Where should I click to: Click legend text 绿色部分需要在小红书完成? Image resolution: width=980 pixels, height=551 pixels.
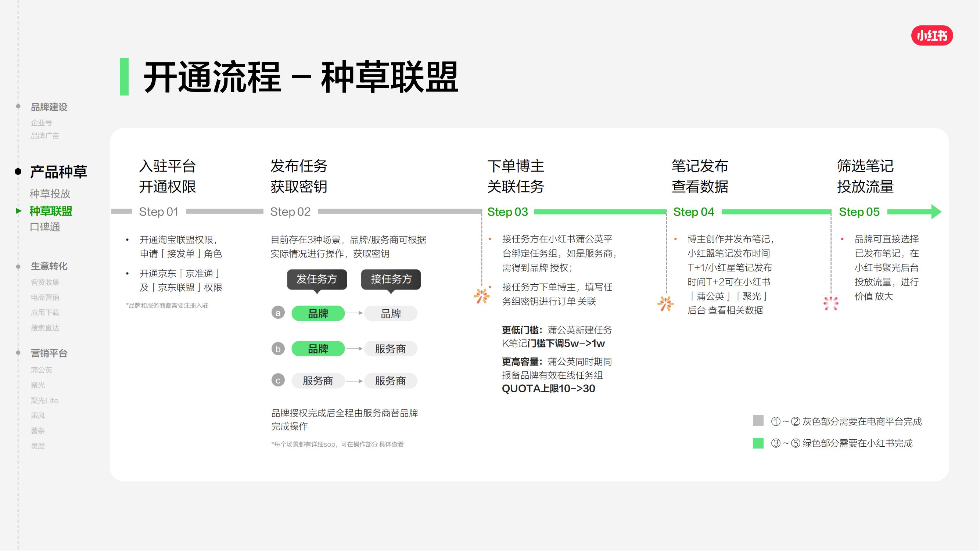[x=858, y=443]
